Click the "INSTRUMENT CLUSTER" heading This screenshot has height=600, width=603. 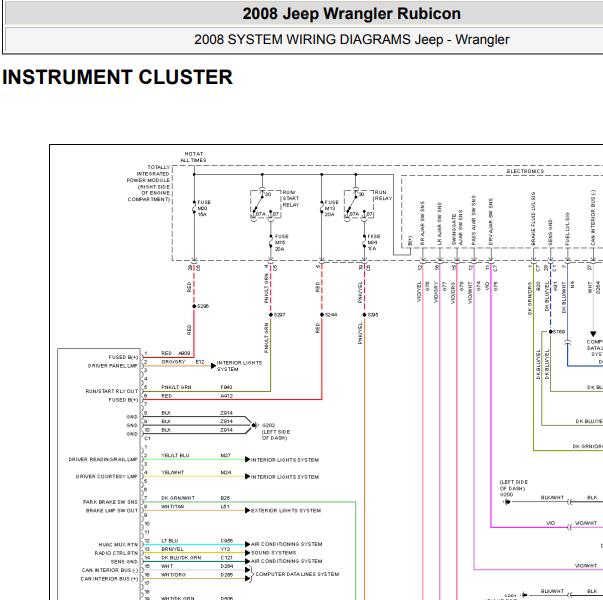click(117, 77)
